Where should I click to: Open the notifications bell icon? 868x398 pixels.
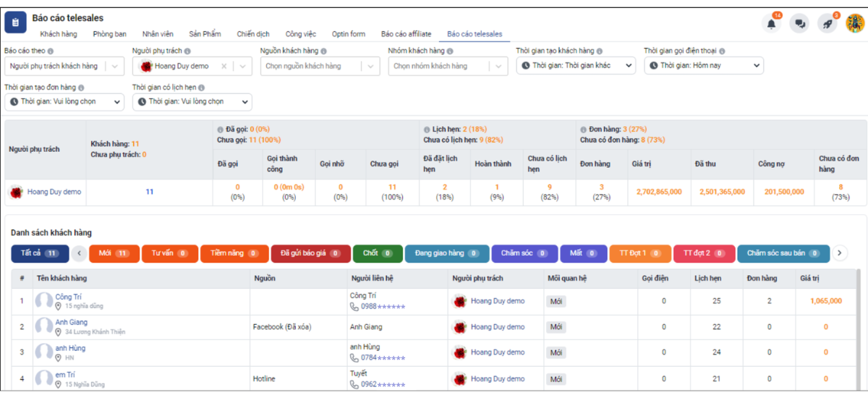click(x=772, y=23)
